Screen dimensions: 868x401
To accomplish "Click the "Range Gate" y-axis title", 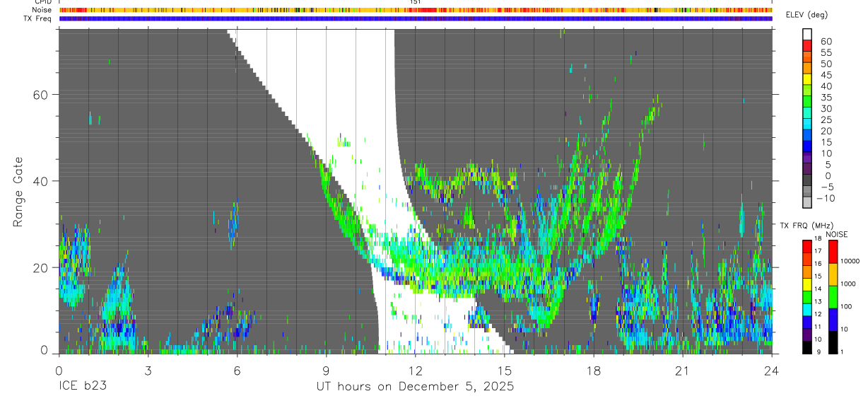I will pyautogui.click(x=18, y=192).
